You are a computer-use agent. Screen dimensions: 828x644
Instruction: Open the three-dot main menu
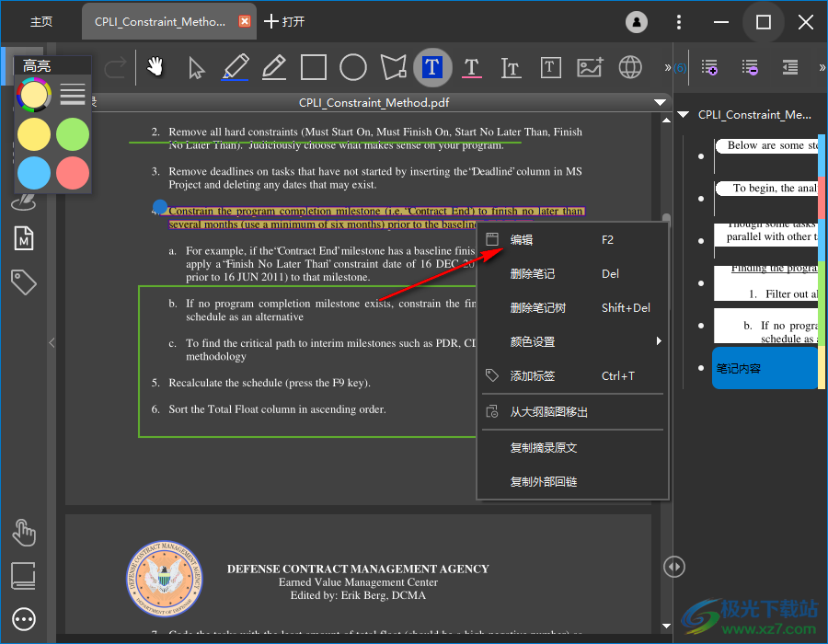679,22
